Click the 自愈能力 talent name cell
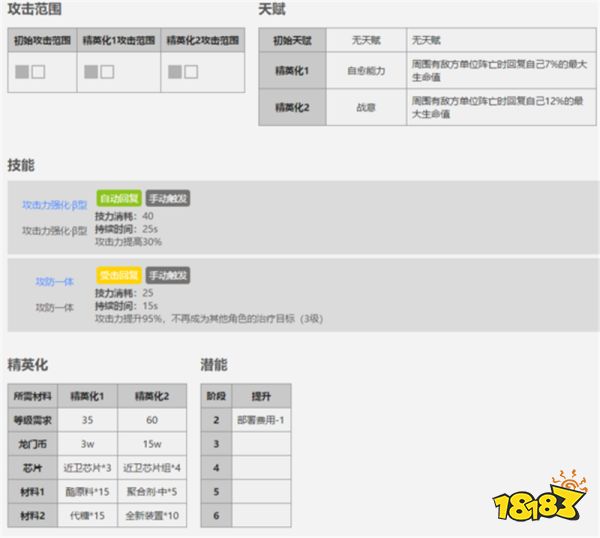This screenshot has height=538, width=600. (x=365, y=72)
